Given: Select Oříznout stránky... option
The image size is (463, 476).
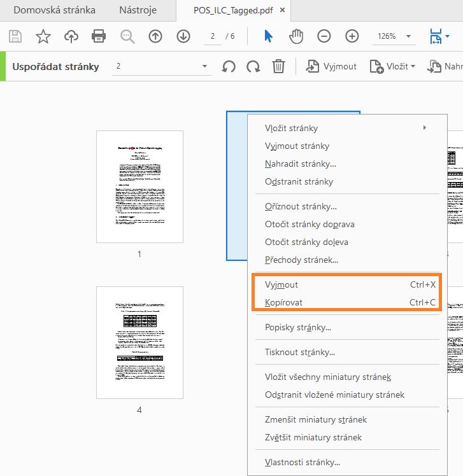Looking at the screenshot, I should point(347,207).
